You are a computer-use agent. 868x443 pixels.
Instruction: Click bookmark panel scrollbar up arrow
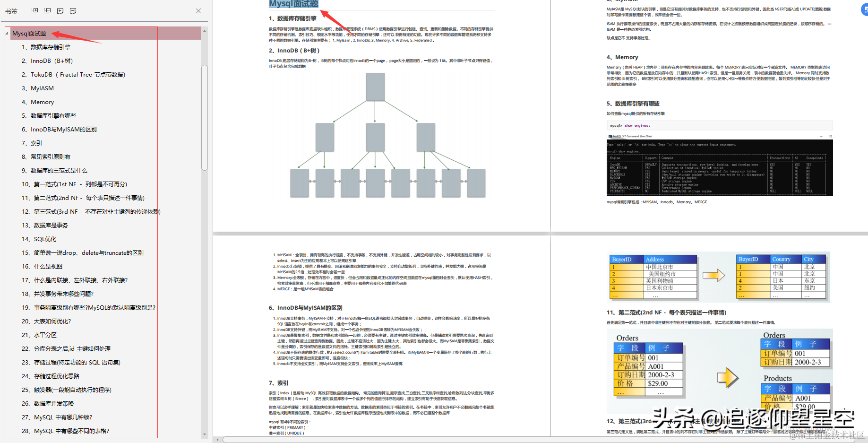click(x=205, y=31)
